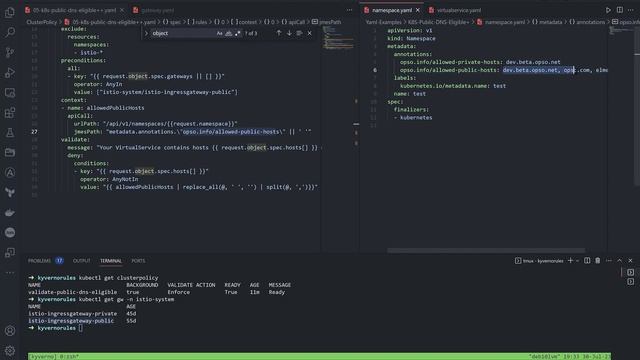The height and width of the screenshot is (360, 640).
Task: Click the tmux kyvernorules terminal label
Action: tap(539, 260)
